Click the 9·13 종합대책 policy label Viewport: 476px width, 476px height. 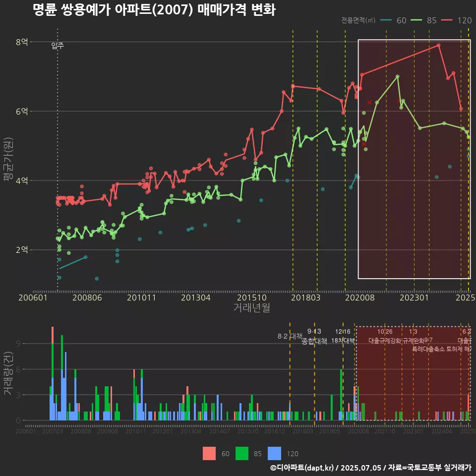point(314,336)
